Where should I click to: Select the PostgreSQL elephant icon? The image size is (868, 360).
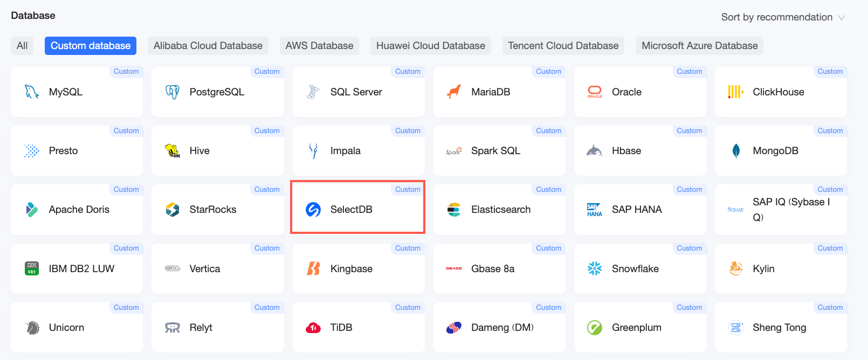(x=173, y=92)
